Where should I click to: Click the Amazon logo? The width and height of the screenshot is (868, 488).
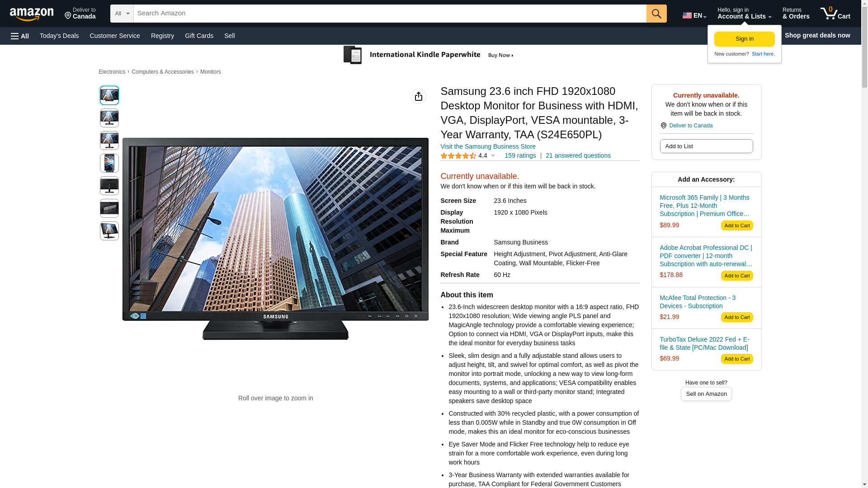32,14
